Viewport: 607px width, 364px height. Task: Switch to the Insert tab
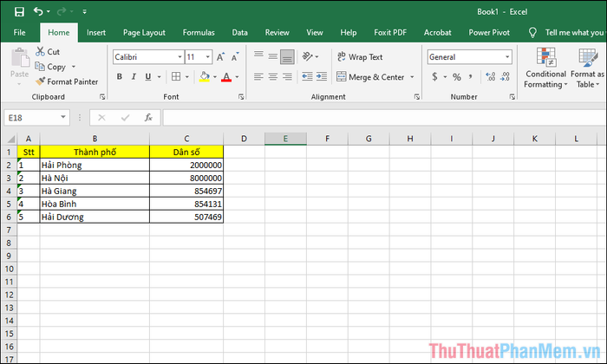pos(96,33)
